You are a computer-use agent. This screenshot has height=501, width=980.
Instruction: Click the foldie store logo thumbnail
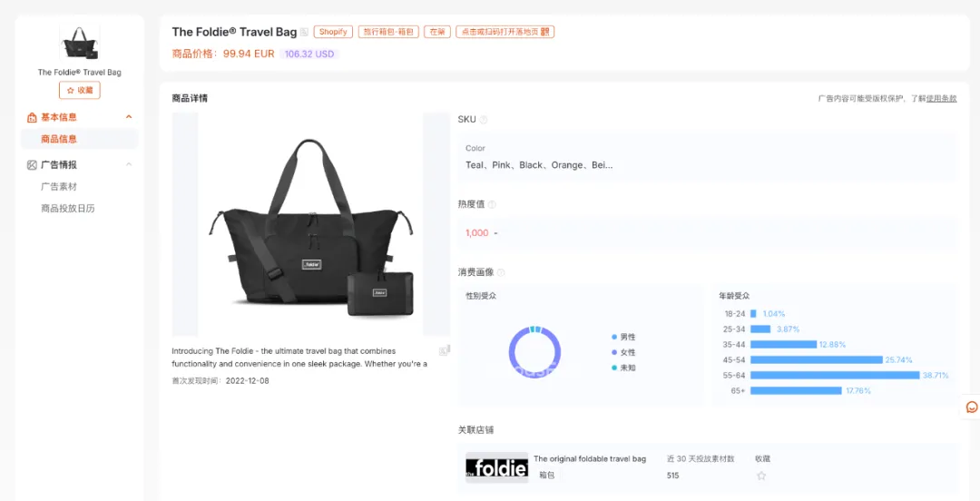(x=497, y=467)
